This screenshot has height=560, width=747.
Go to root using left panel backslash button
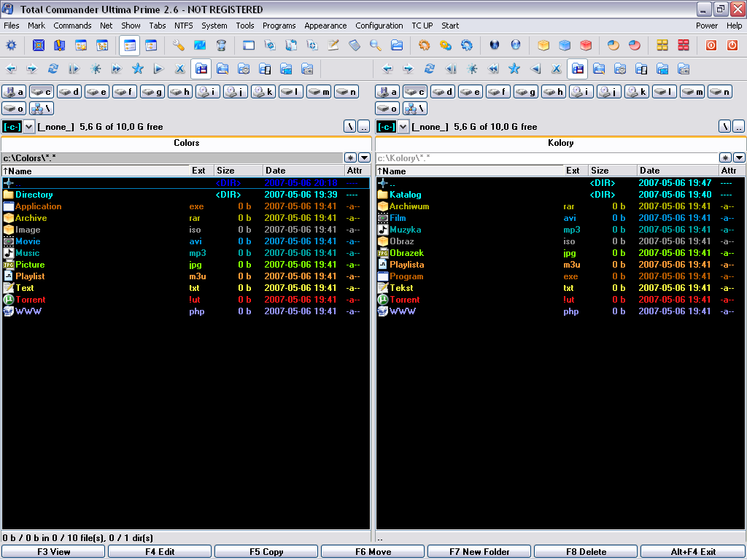click(x=349, y=127)
